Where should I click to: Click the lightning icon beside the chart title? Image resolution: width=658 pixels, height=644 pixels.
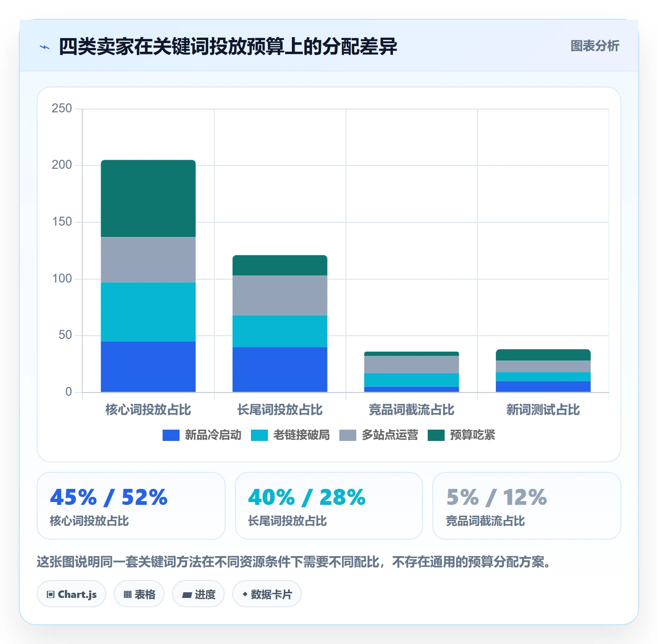pyautogui.click(x=45, y=47)
